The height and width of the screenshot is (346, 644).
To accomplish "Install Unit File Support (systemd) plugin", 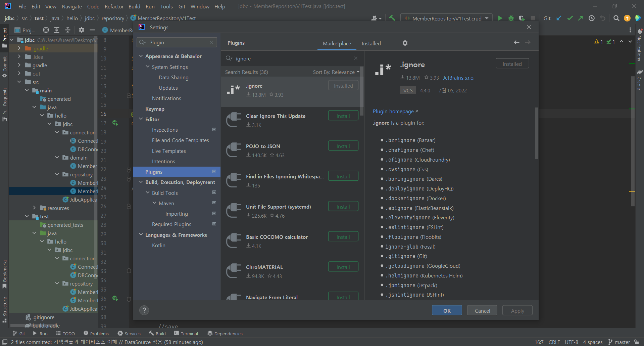I will 343,206.
